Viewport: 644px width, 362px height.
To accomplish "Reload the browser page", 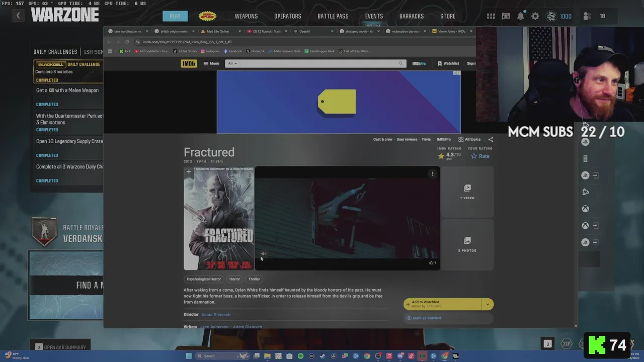I will coord(127,42).
